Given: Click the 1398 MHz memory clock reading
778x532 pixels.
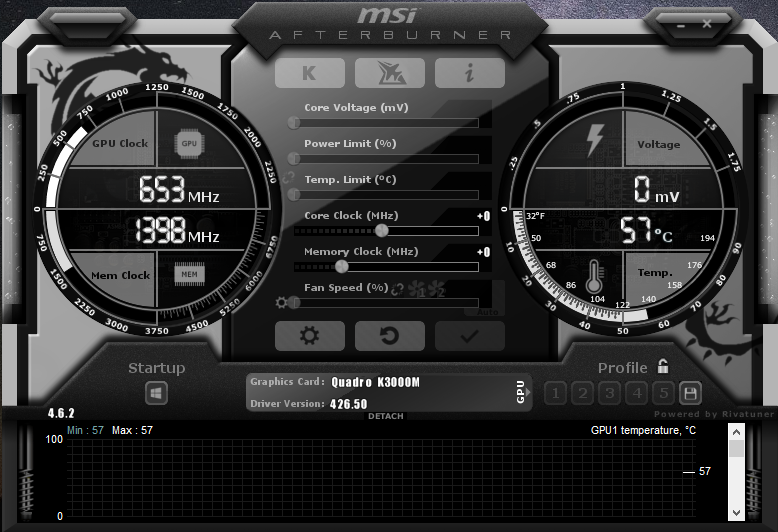Looking at the screenshot, I should [177, 230].
